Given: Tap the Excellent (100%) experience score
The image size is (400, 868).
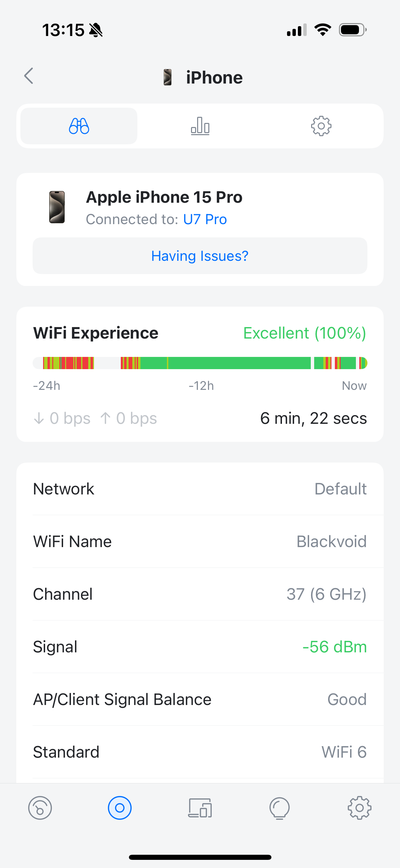Looking at the screenshot, I should click(x=305, y=333).
